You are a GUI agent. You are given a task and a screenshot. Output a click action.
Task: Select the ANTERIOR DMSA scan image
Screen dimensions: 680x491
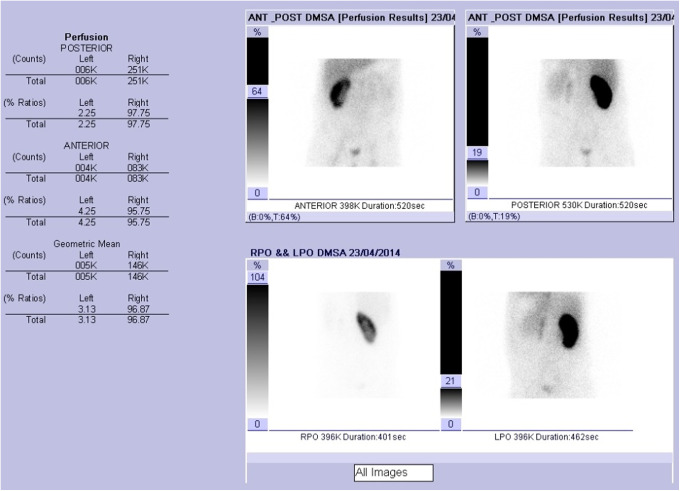point(354,113)
